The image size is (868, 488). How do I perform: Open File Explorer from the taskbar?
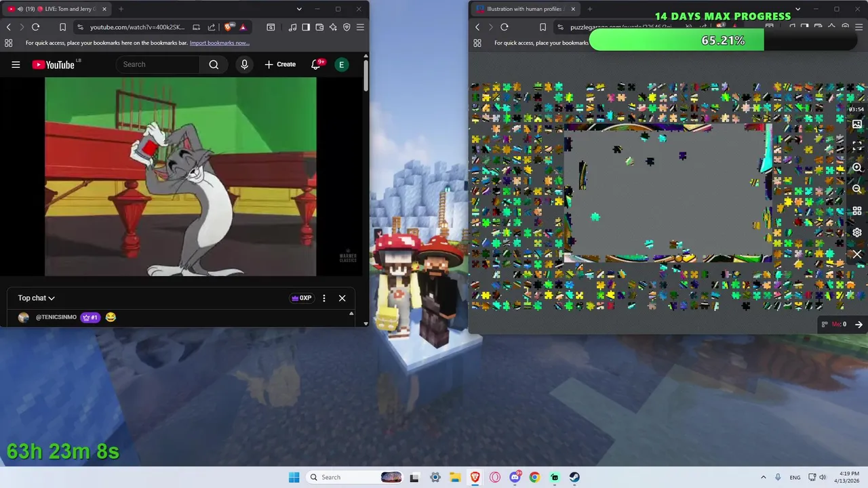tap(454, 477)
